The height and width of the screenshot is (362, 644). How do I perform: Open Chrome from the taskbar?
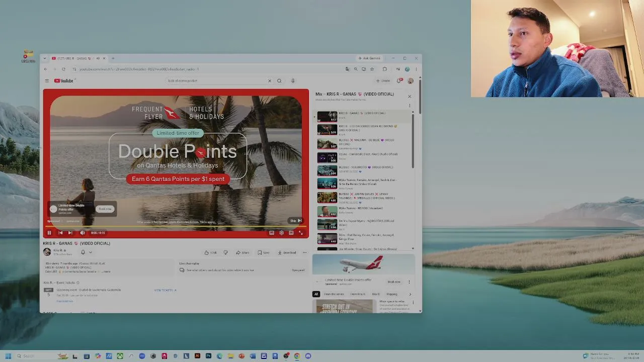[297, 356]
